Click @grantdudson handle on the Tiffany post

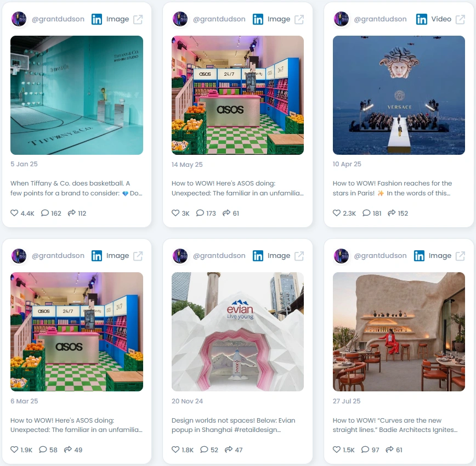58,19
